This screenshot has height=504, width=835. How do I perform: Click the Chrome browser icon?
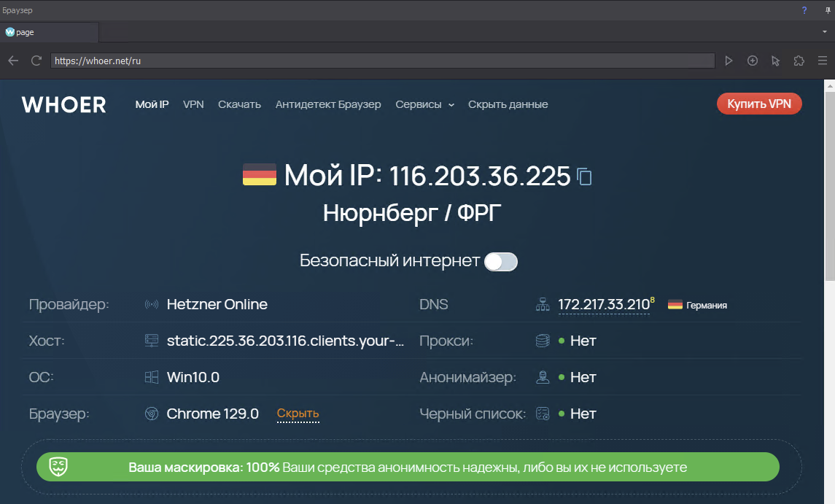tap(152, 414)
